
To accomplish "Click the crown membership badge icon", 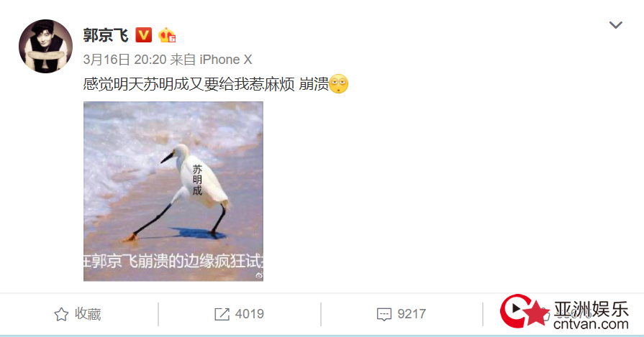I will tap(167, 35).
